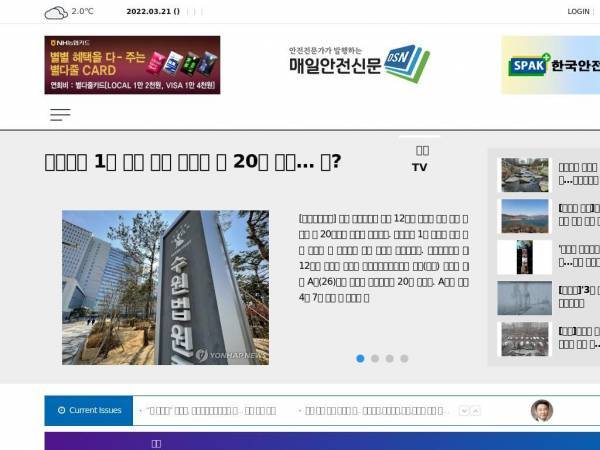
Task: Open the SPAK banner advertisement
Action: coord(551,65)
